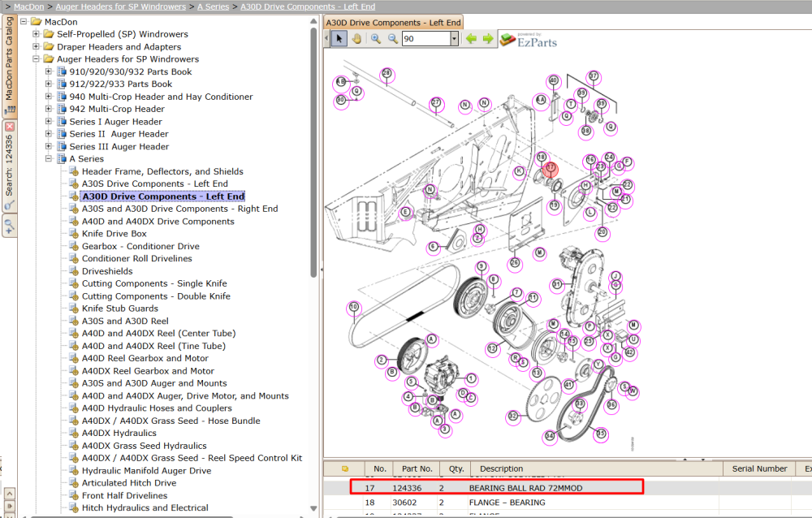Open Gearbox - Conditioner Drive page
The image size is (812, 518).
(x=140, y=246)
